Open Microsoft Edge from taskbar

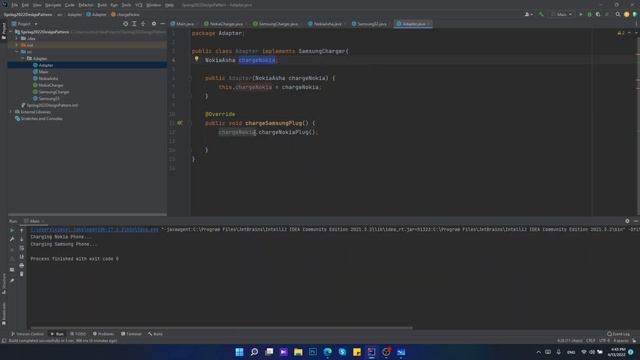point(328,352)
